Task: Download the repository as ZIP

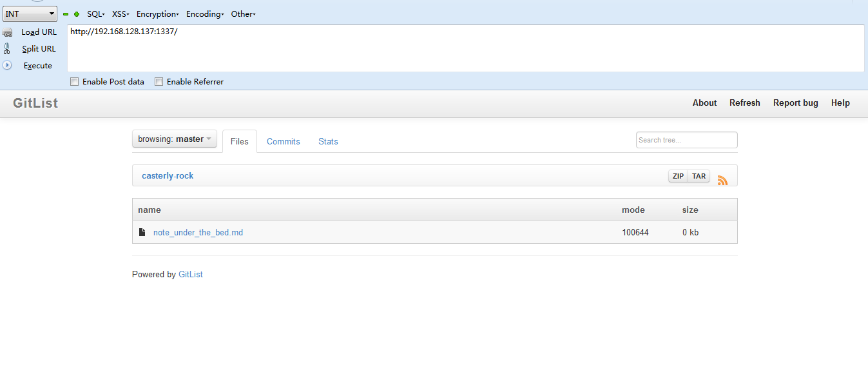Action: coord(678,176)
